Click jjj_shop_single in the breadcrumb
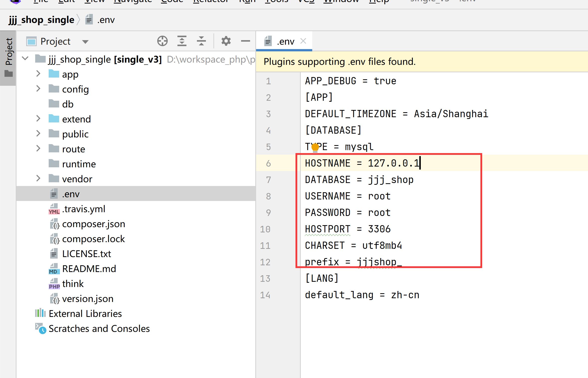588x378 pixels. (41, 20)
